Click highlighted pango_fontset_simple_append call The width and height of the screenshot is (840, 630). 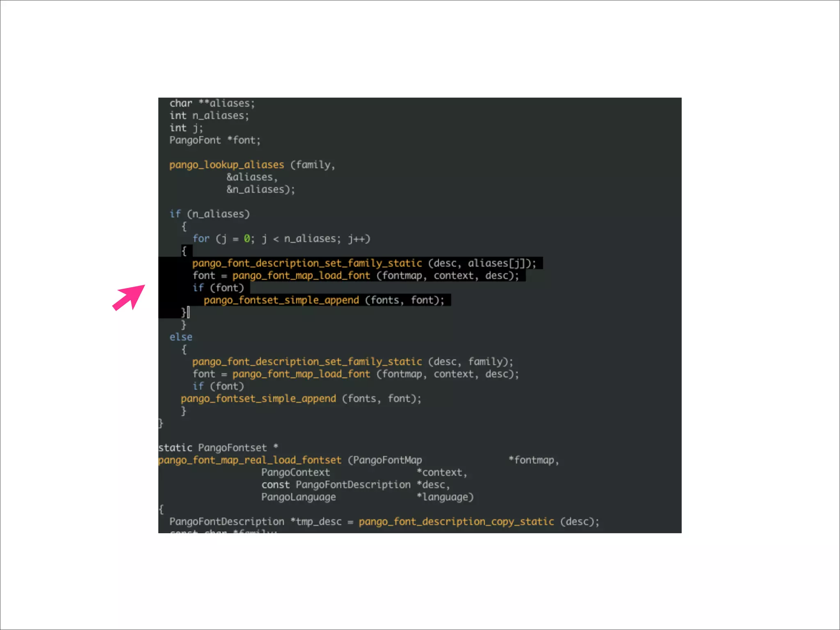281,300
